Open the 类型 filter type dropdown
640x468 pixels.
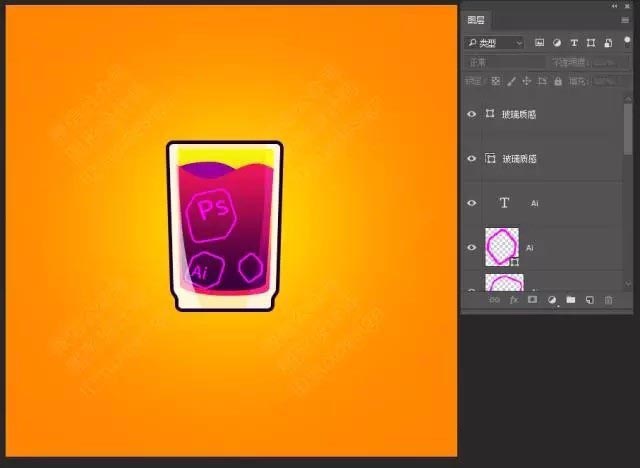click(x=494, y=43)
